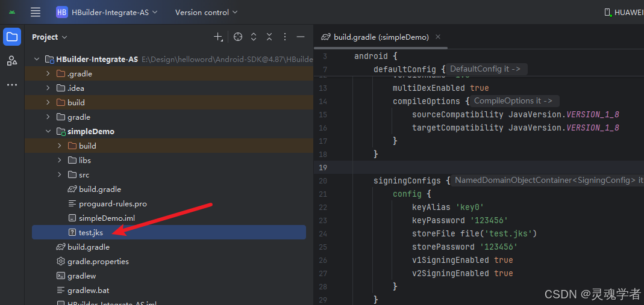This screenshot has width=644, height=305.
Task: Expand the libs folder
Action: (x=60, y=160)
